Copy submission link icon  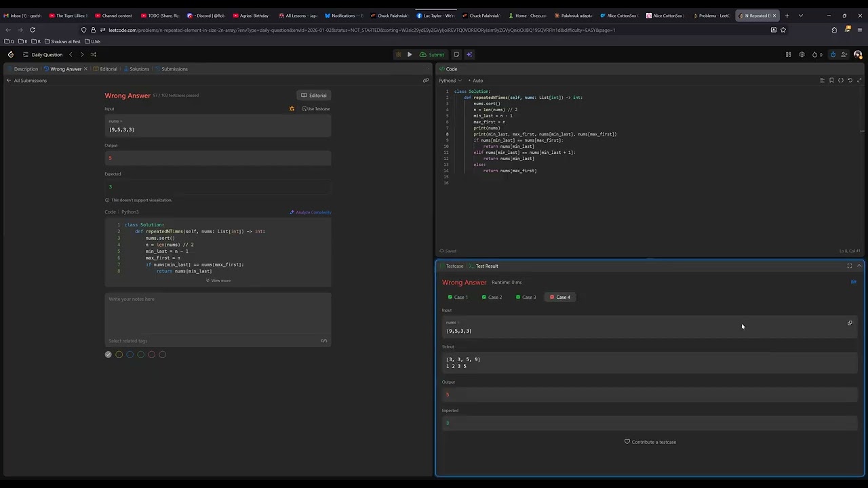(426, 81)
